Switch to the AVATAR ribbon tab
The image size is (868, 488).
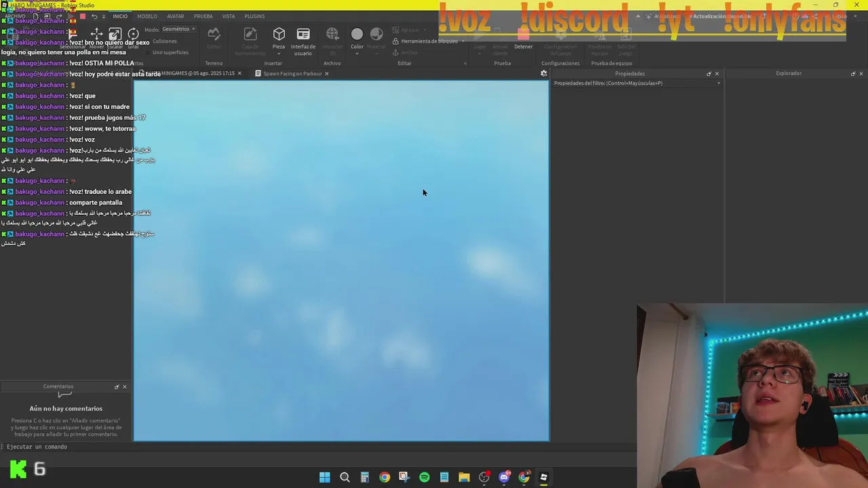176,16
